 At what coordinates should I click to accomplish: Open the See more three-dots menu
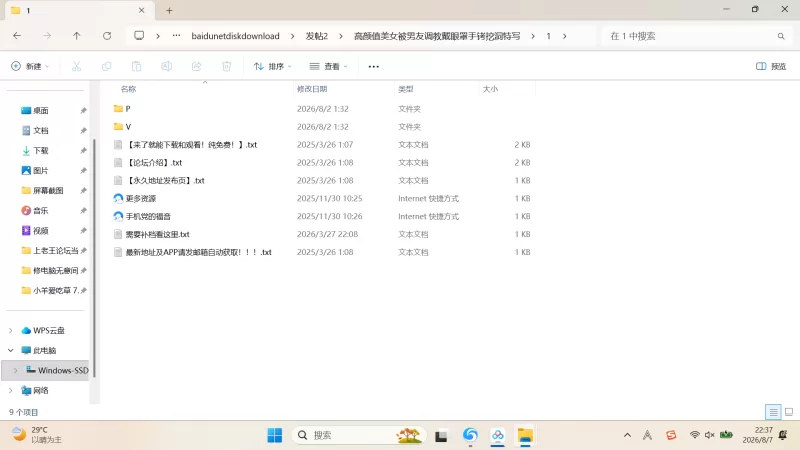click(373, 66)
